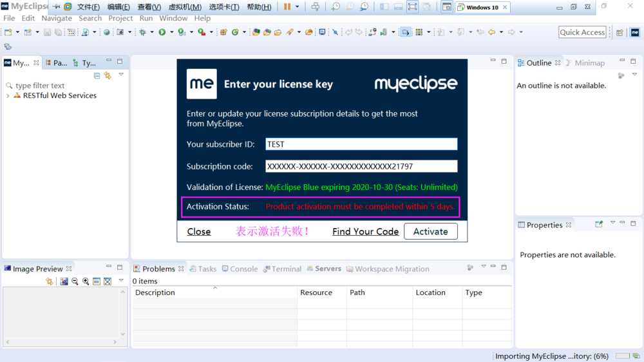This screenshot has height=362, width=644.
Task: Click the Find Your Code link
Action: (x=366, y=232)
